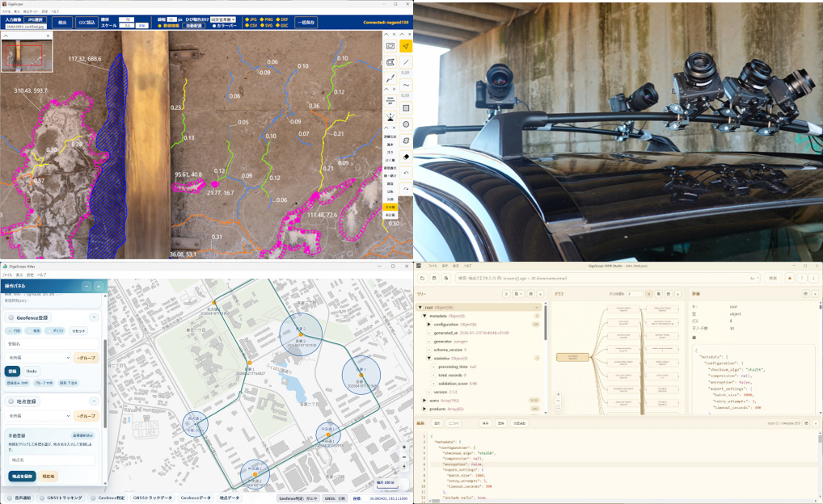Viewport: 823px width, 504px height.
Task: Click open-file icon in JSON Studio toolbar
Action: (x=423, y=278)
